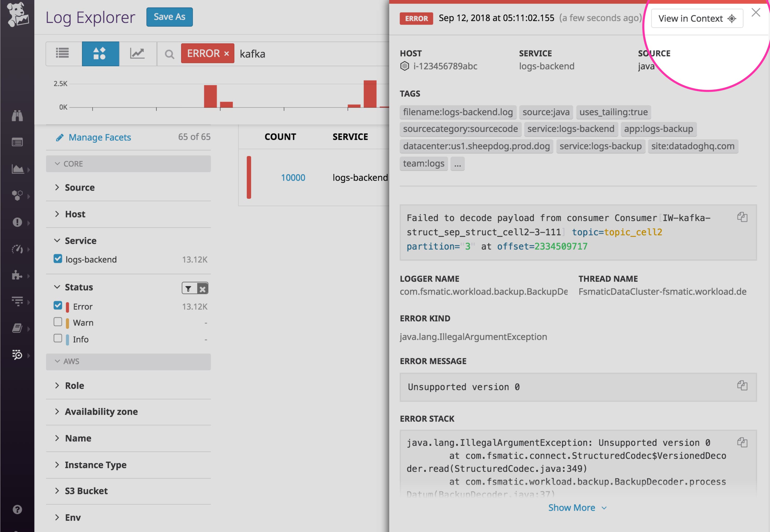Screen dimensions: 770x532
Task: Uncheck the Error status filter
Action: tap(58, 305)
